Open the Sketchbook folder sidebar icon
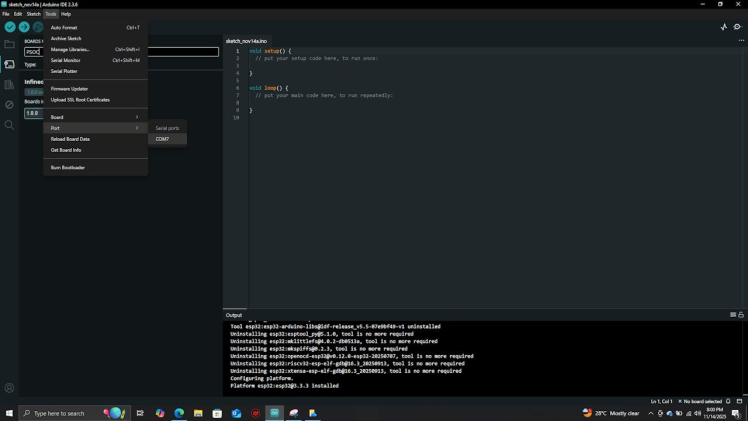The width and height of the screenshot is (748, 421). (x=9, y=44)
